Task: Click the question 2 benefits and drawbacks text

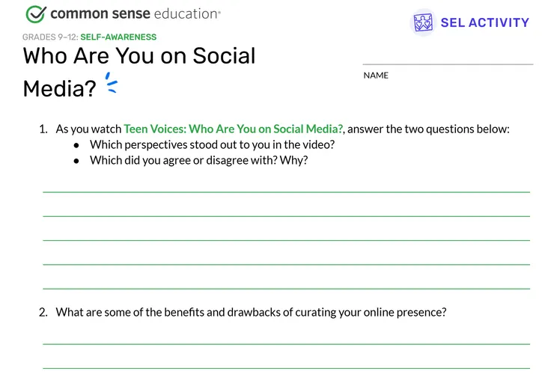Action: pos(251,312)
